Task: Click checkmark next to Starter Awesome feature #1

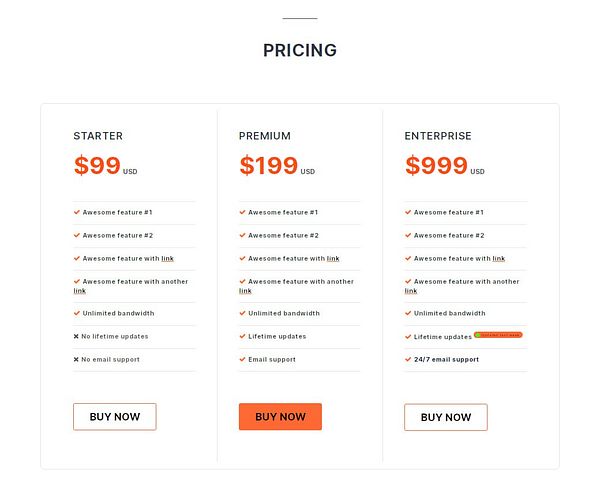Action: 76,212
